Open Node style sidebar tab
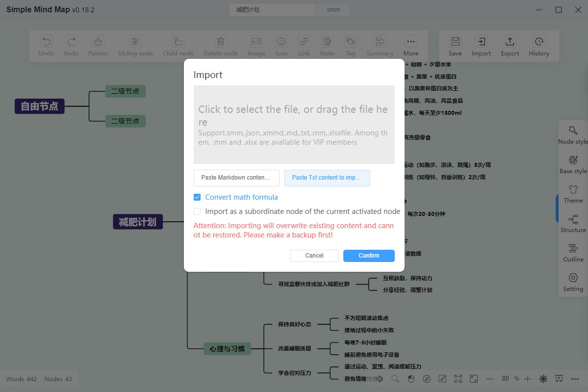This screenshot has width=588, height=392. [x=573, y=135]
